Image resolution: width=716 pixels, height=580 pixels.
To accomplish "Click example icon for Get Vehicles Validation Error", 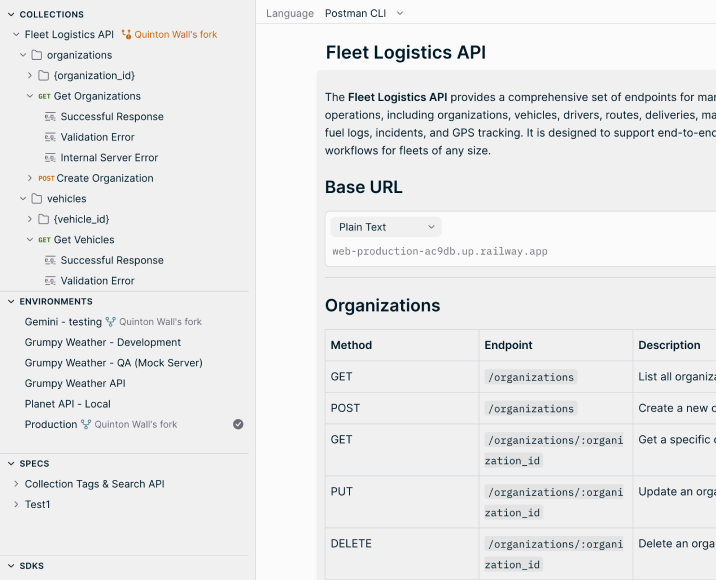I will click(x=50, y=281).
